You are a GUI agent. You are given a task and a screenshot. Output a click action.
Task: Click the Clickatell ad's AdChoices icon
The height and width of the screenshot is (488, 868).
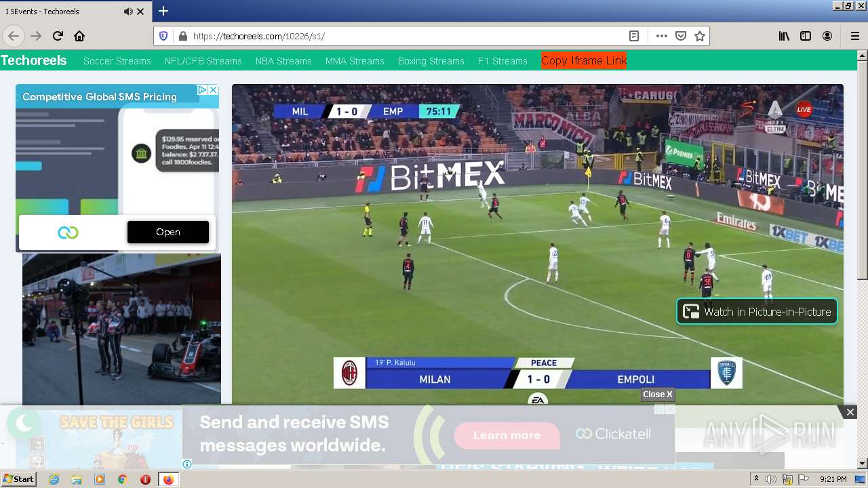659,409
